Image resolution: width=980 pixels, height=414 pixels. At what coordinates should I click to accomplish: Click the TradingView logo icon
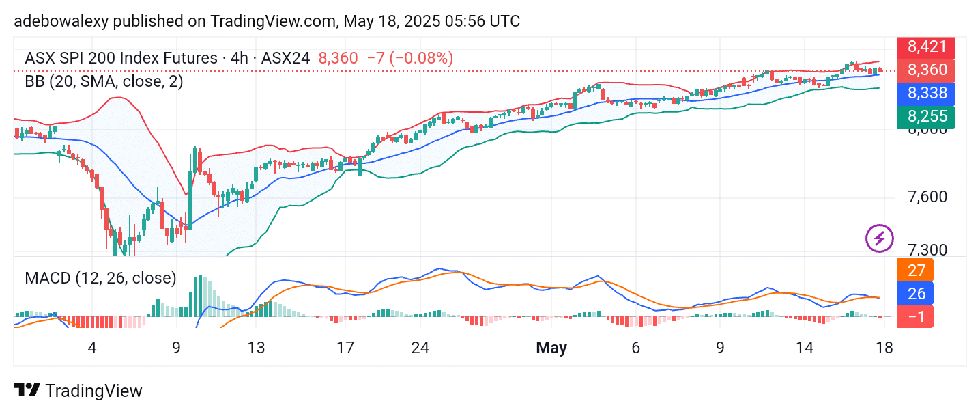26,391
